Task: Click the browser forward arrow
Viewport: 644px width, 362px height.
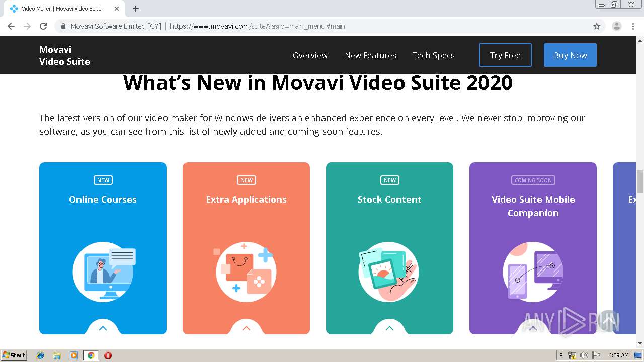Action: coord(27,26)
